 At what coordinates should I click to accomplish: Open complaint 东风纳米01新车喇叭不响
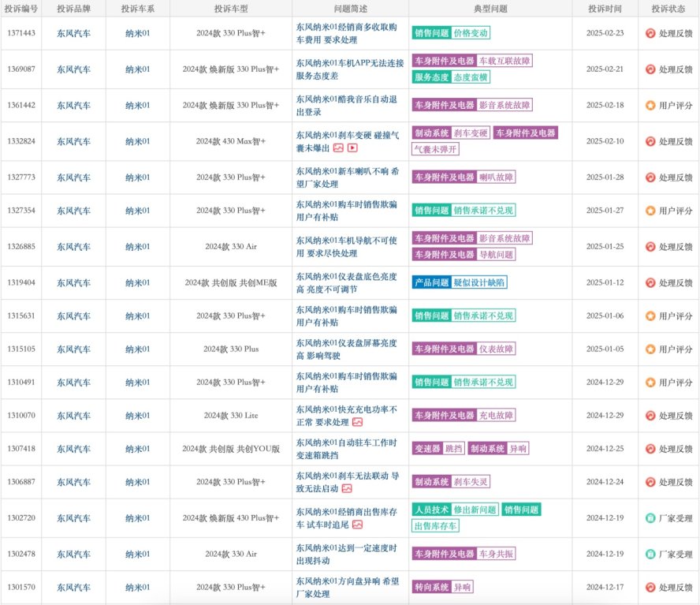[x=348, y=177]
